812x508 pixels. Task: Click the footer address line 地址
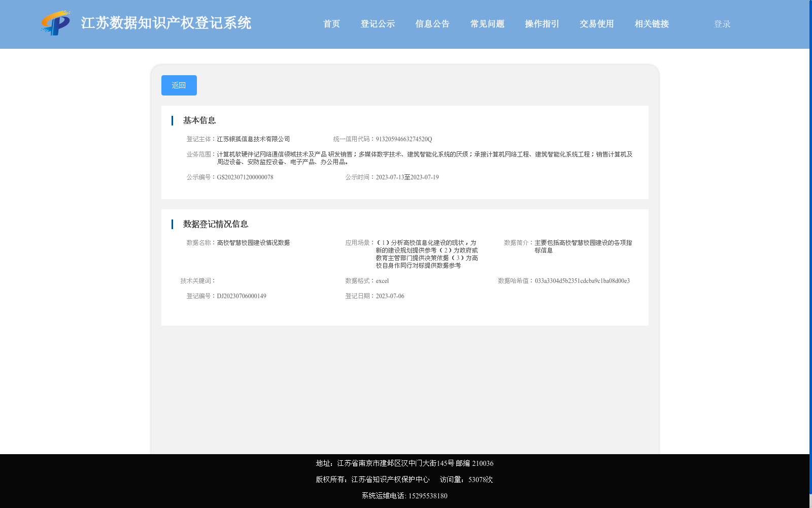tap(404, 463)
